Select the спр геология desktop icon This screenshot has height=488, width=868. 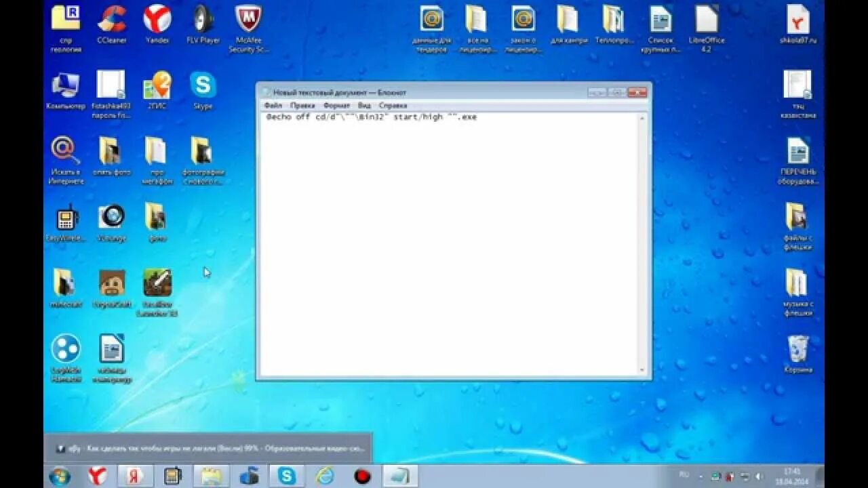(66, 29)
